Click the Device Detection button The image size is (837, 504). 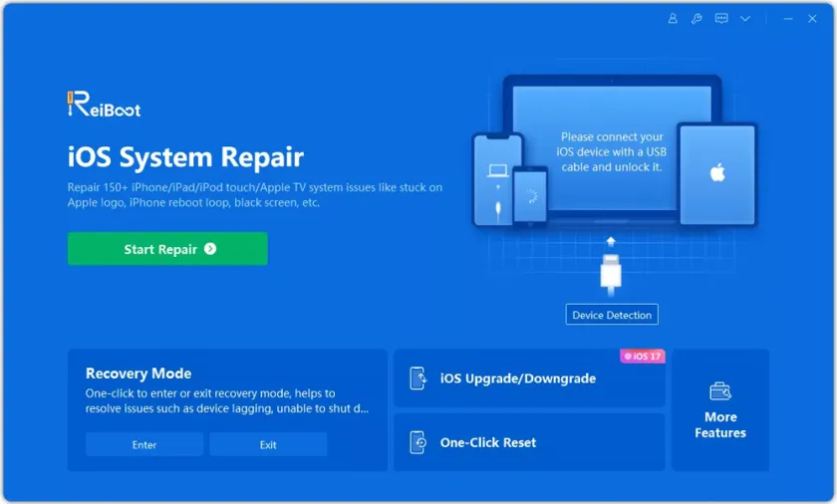tap(612, 315)
